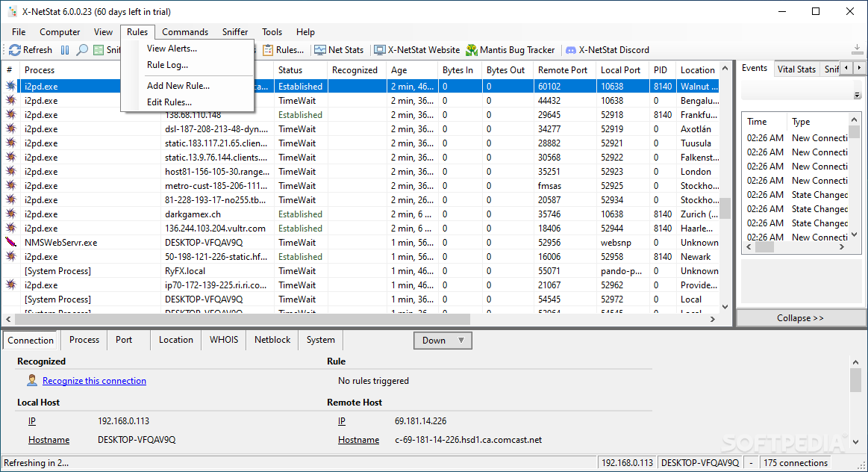The image size is (868, 472).
Task: Open the Computer menu
Action: pos(60,32)
